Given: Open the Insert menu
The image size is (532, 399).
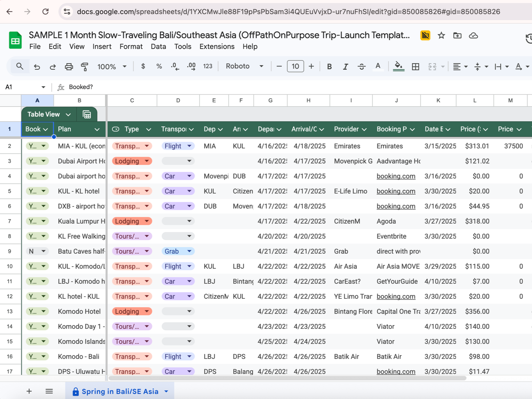Looking at the screenshot, I should pos(102,47).
